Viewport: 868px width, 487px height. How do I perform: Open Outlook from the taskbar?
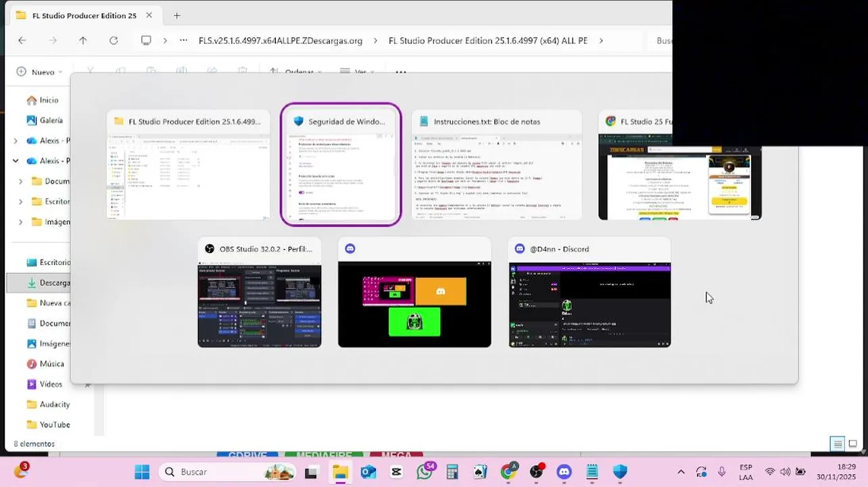pos(368,471)
